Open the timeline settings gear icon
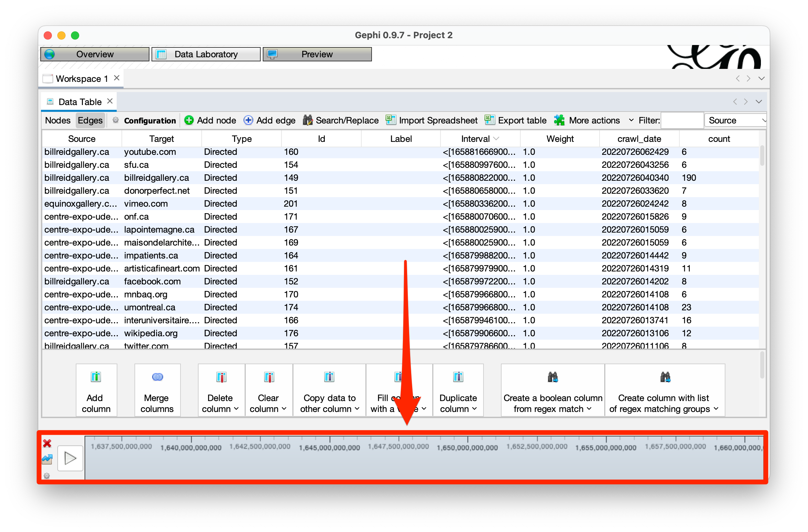Image resolution: width=808 pixels, height=532 pixels. click(x=47, y=476)
